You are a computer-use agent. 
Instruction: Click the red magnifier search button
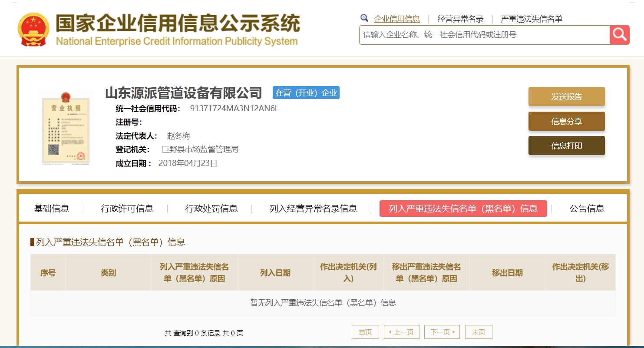point(620,35)
